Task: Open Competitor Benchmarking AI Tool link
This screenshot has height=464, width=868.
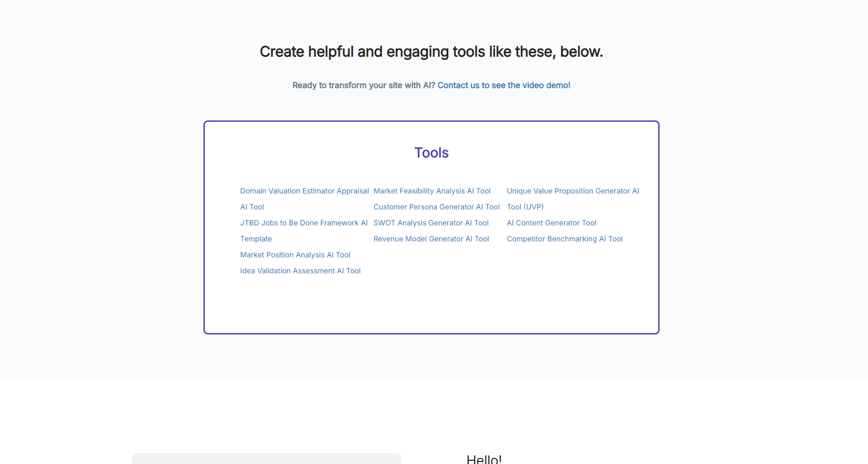Action: [x=564, y=239]
